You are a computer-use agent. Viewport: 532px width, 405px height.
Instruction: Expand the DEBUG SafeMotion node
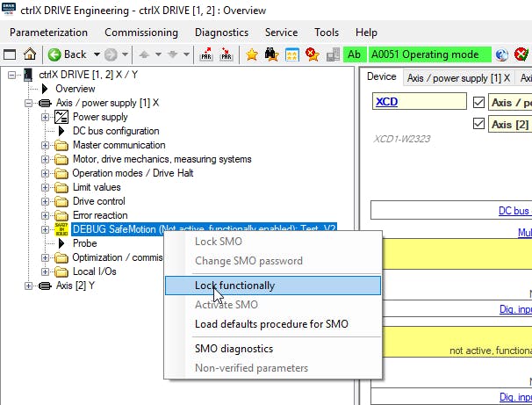click(45, 229)
